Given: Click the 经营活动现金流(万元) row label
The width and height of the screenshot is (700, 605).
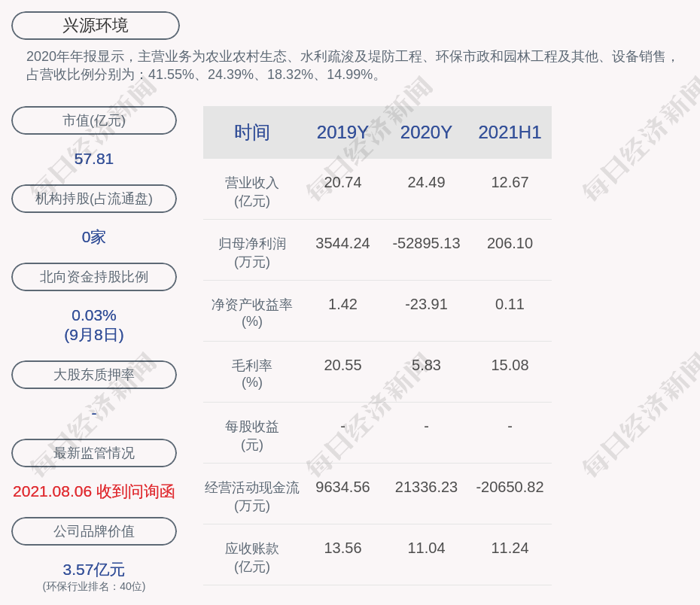Looking at the screenshot, I should click(x=251, y=496).
